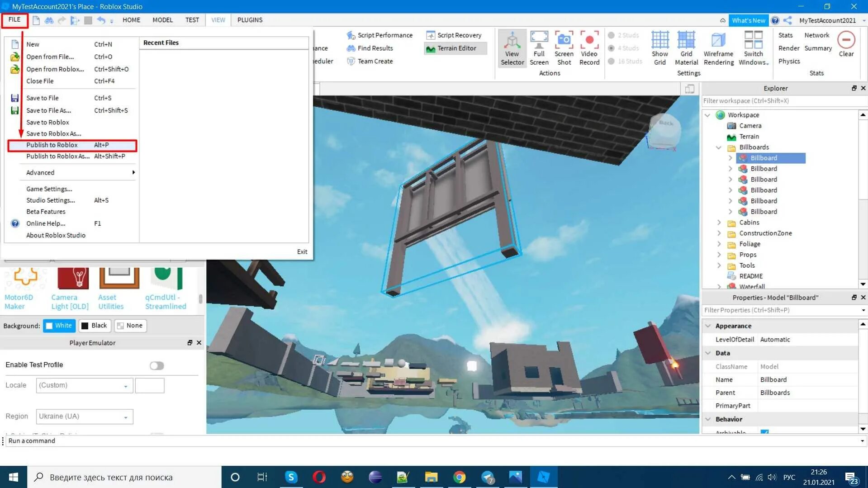Open Skype from the taskbar
The height and width of the screenshot is (488, 868).
tap(291, 477)
